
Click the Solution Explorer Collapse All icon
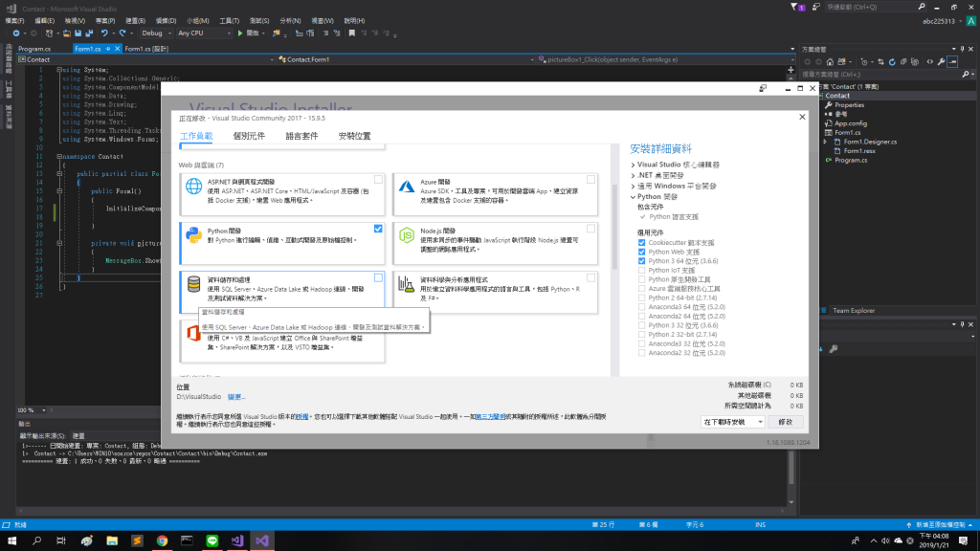click(x=903, y=62)
